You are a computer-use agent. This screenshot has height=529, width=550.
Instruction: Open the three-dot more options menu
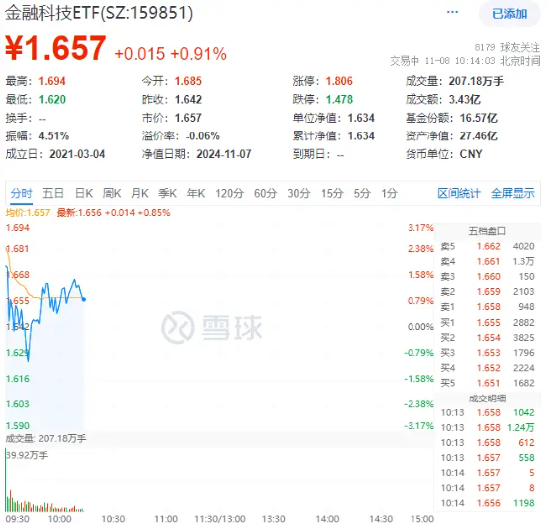[x=452, y=13]
